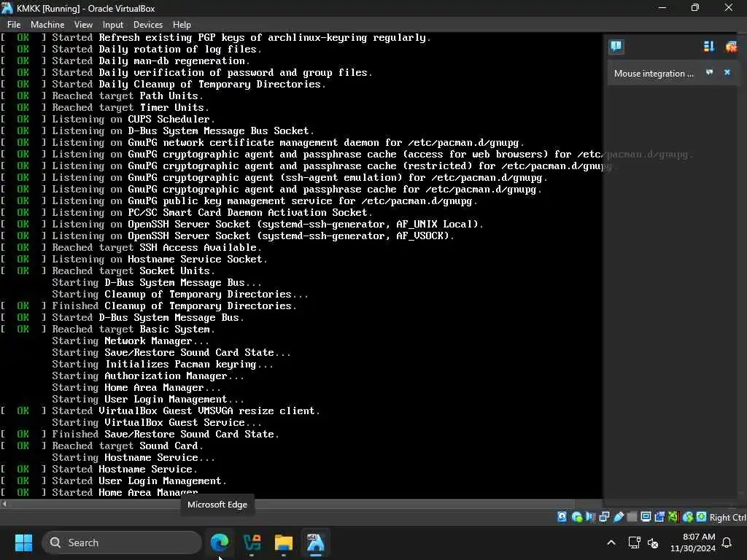The width and height of the screenshot is (747, 560).
Task: Dismiss the Mouse integration notification
Action: [727, 72]
